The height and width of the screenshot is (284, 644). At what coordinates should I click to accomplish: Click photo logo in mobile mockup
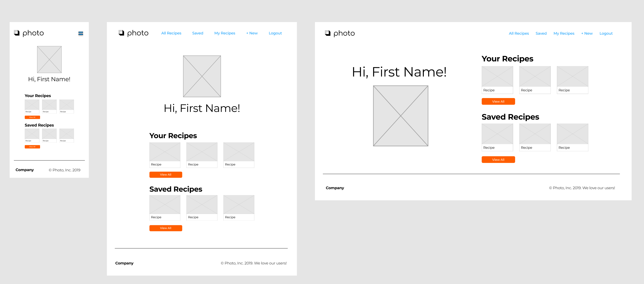(29, 33)
